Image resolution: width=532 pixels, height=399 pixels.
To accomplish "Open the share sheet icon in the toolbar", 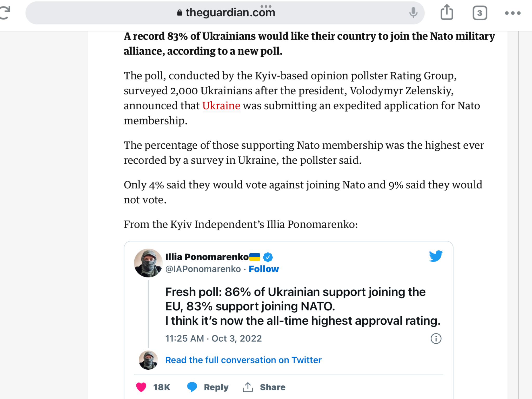I will click(447, 12).
